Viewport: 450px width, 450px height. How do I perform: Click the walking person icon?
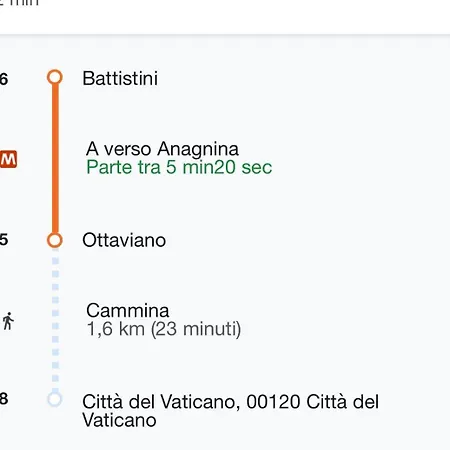[x=8, y=321]
